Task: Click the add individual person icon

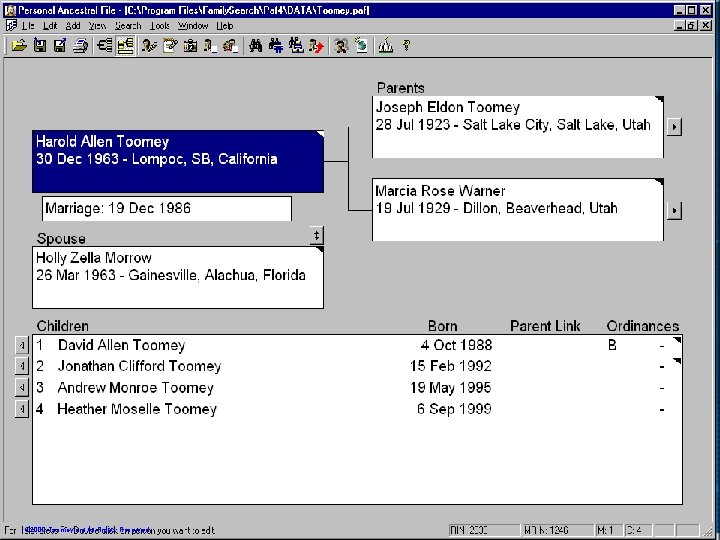Action: [x=211, y=45]
